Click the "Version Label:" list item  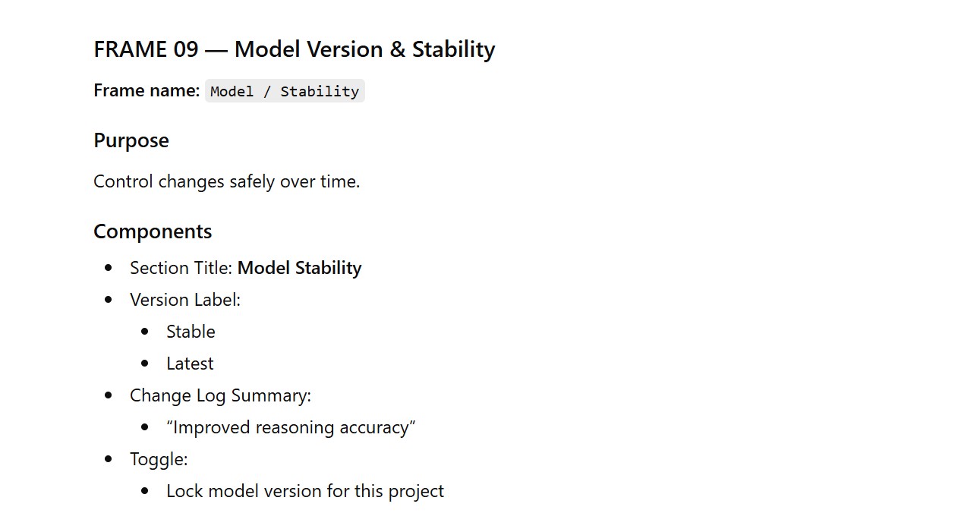[x=185, y=300]
